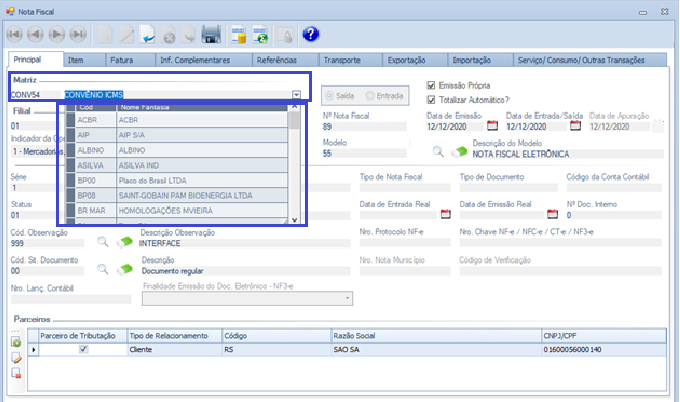Switch to the Fatura tab
This screenshot has width=680, height=402.
(x=120, y=60)
